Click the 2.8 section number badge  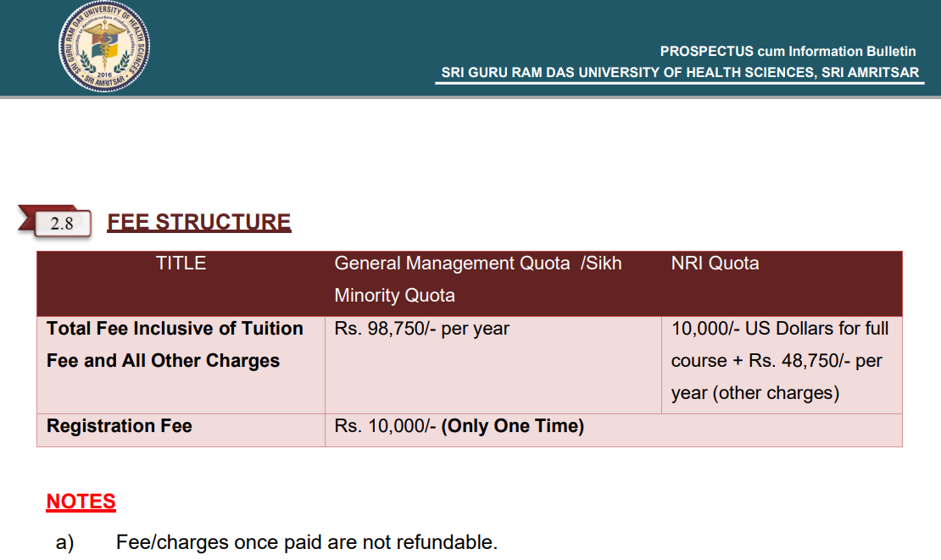coord(62,224)
